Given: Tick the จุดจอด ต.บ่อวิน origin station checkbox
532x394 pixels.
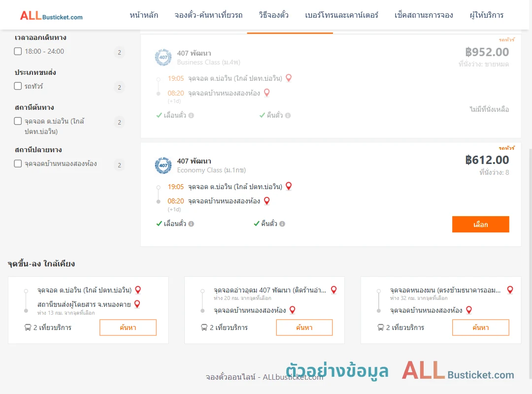Looking at the screenshot, I should (18, 121).
